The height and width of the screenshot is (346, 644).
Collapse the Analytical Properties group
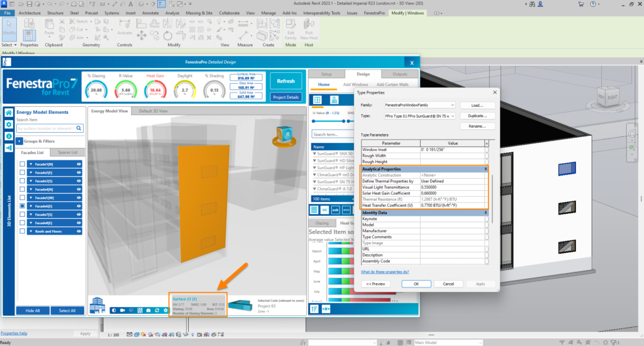[486, 169]
